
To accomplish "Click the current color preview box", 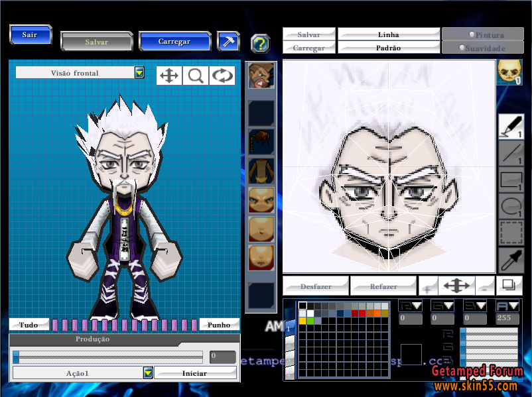I will point(411,355).
